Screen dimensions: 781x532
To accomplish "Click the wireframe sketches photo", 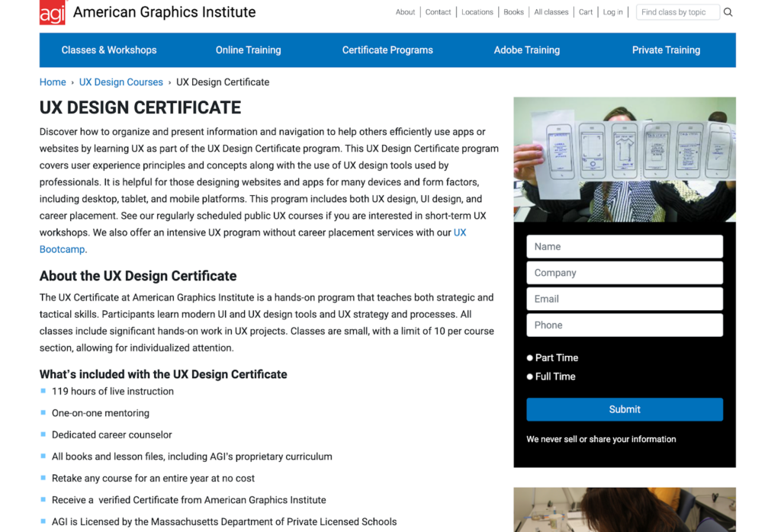I will pyautogui.click(x=625, y=159).
